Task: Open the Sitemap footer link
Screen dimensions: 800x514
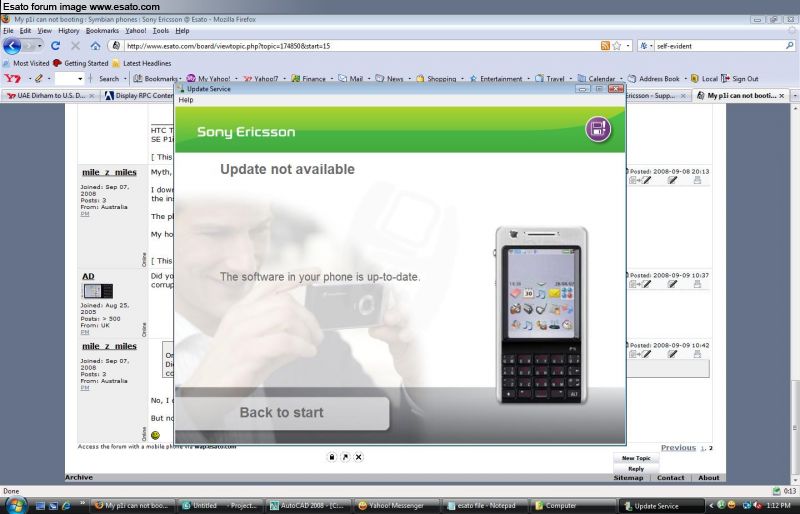Action: [x=628, y=478]
